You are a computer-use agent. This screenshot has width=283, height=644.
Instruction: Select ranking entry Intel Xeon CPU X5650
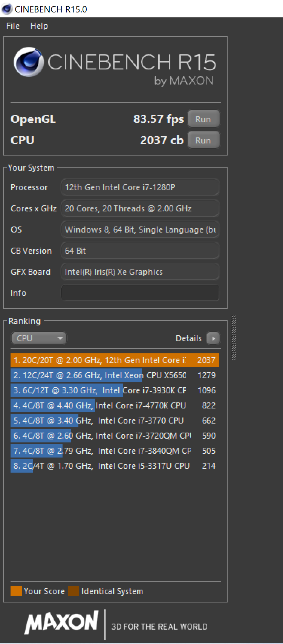(115, 375)
